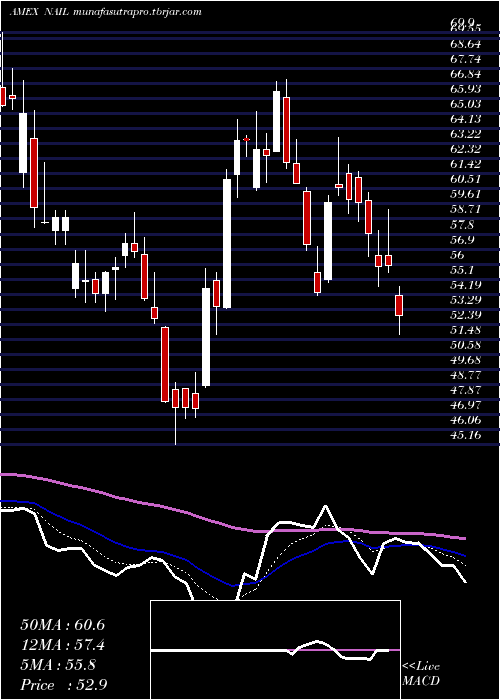Click the 56 price axis label
The height and width of the screenshot is (700, 500).
pos(458,254)
